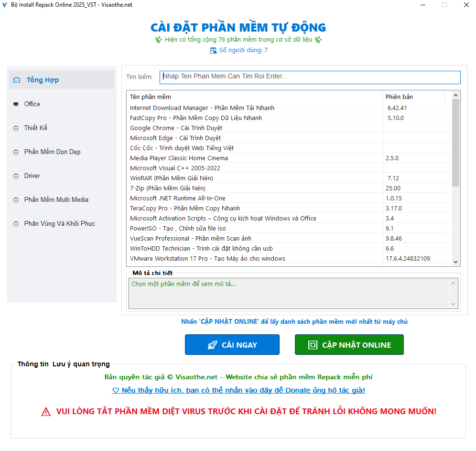Close the installer window
The image size is (476, 451).
466,5
